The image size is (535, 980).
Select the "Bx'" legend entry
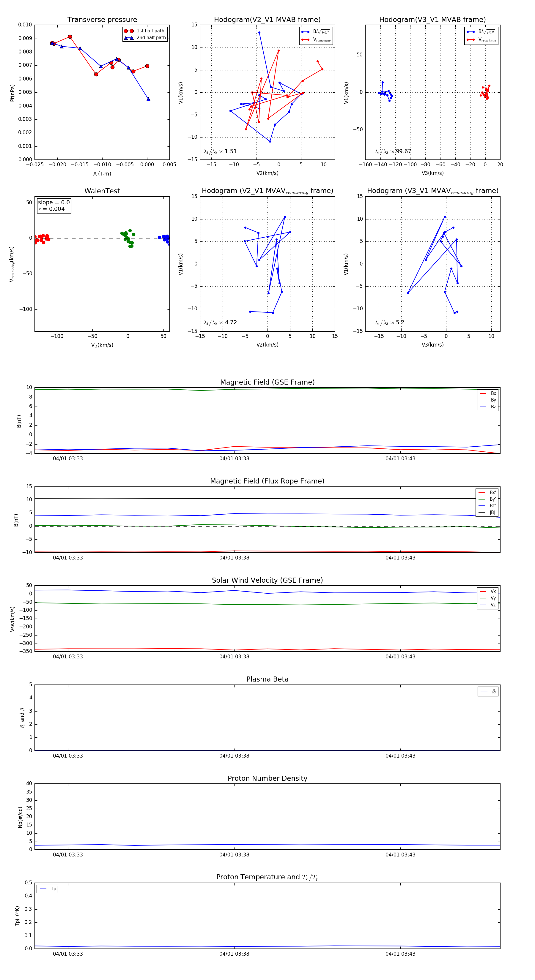tap(487, 492)
